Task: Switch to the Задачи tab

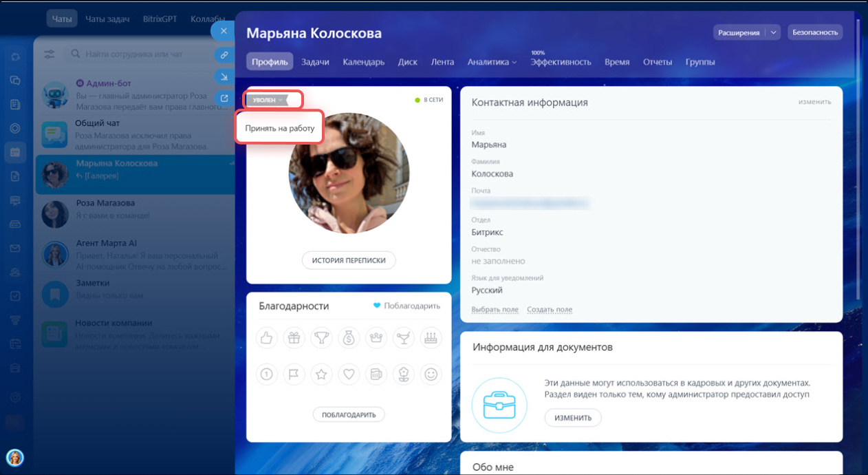Action: pos(315,62)
